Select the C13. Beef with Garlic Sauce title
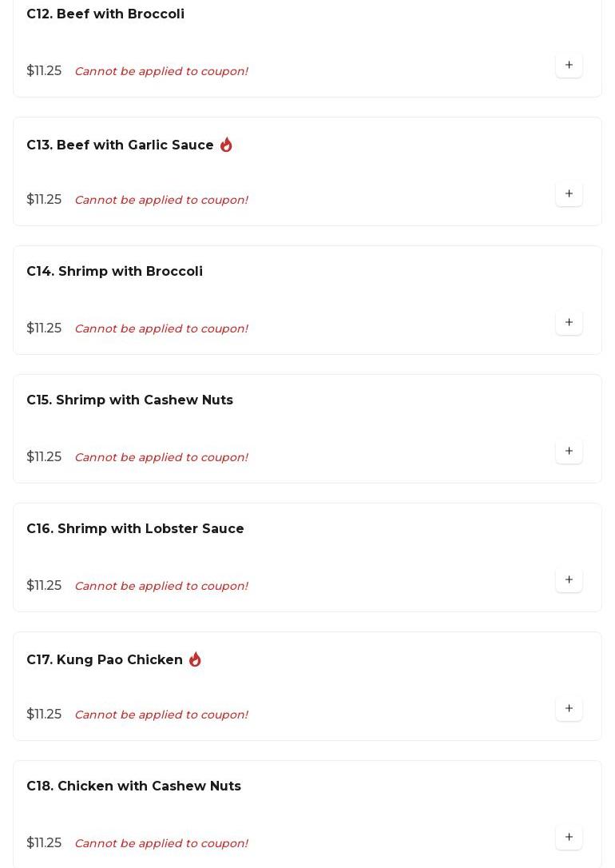The height and width of the screenshot is (868, 615). 120,145
